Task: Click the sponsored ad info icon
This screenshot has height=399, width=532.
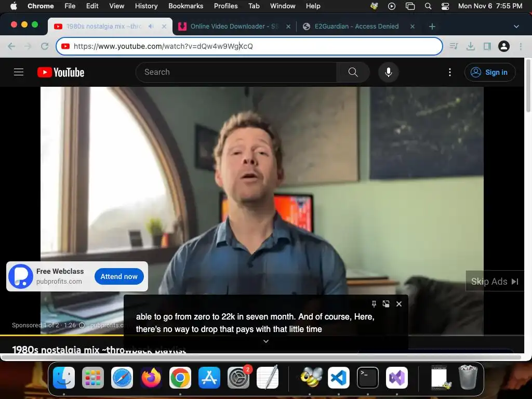Action: click(82, 325)
